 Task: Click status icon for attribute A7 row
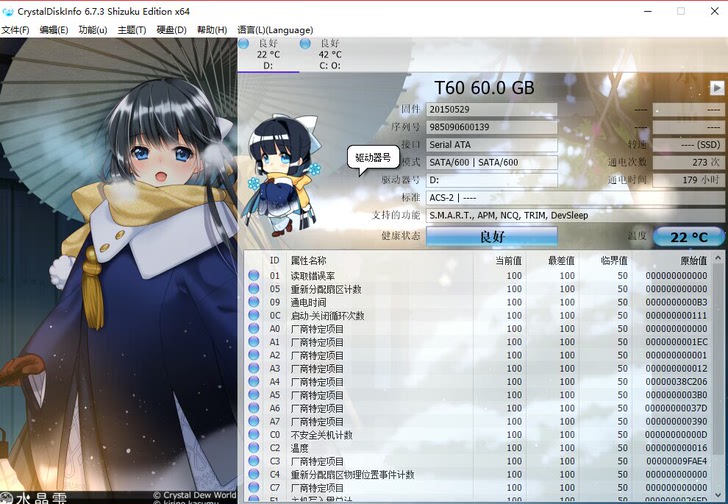click(x=254, y=421)
